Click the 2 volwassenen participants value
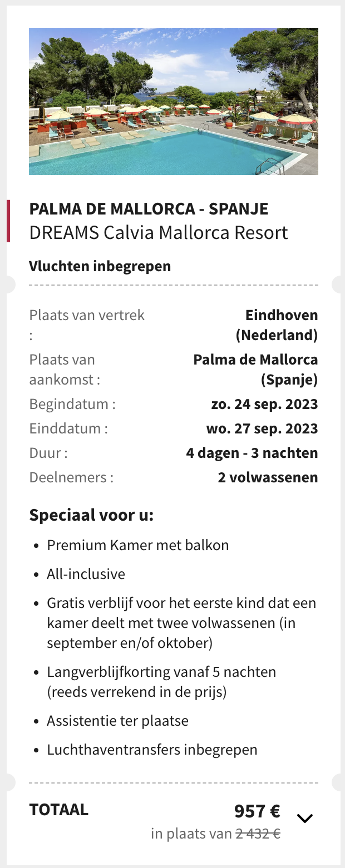The image size is (345, 868). 268,477
